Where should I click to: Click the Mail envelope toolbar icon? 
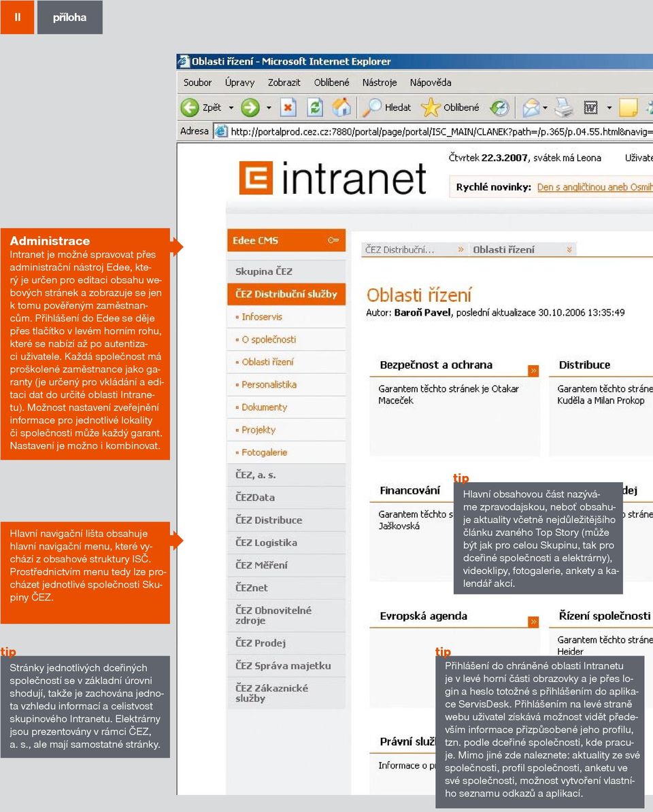531,107
